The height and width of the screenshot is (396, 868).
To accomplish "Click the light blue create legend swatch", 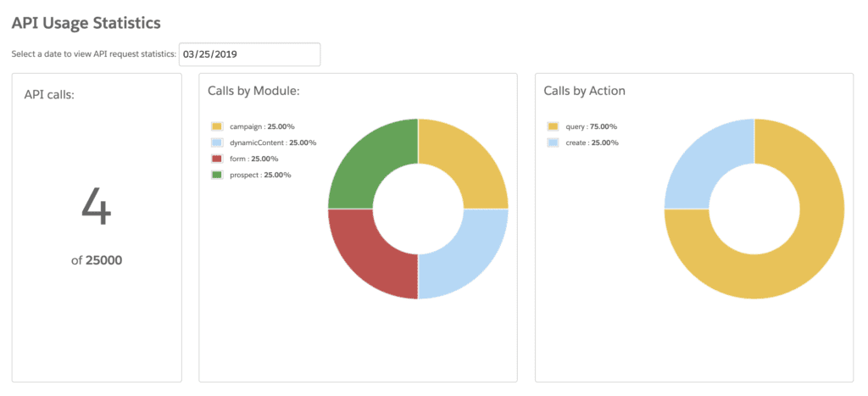I will [553, 143].
